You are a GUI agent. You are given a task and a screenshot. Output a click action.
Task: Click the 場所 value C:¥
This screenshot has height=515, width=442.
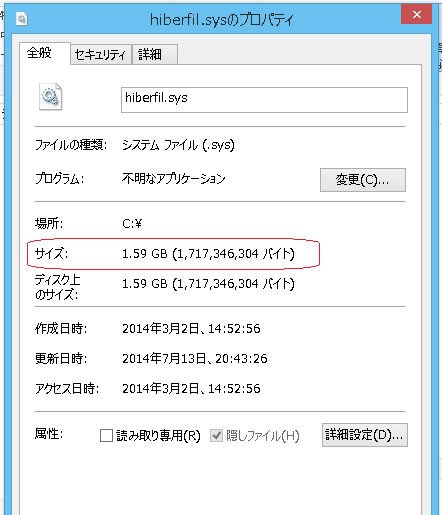[x=132, y=223]
